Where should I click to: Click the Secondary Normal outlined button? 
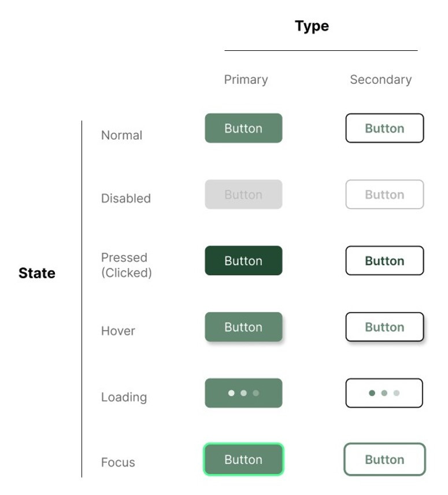(x=384, y=128)
